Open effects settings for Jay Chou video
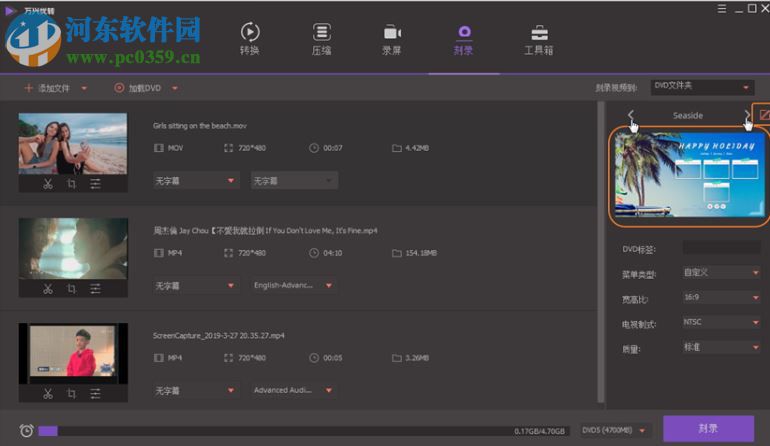The image size is (770, 446). point(95,289)
